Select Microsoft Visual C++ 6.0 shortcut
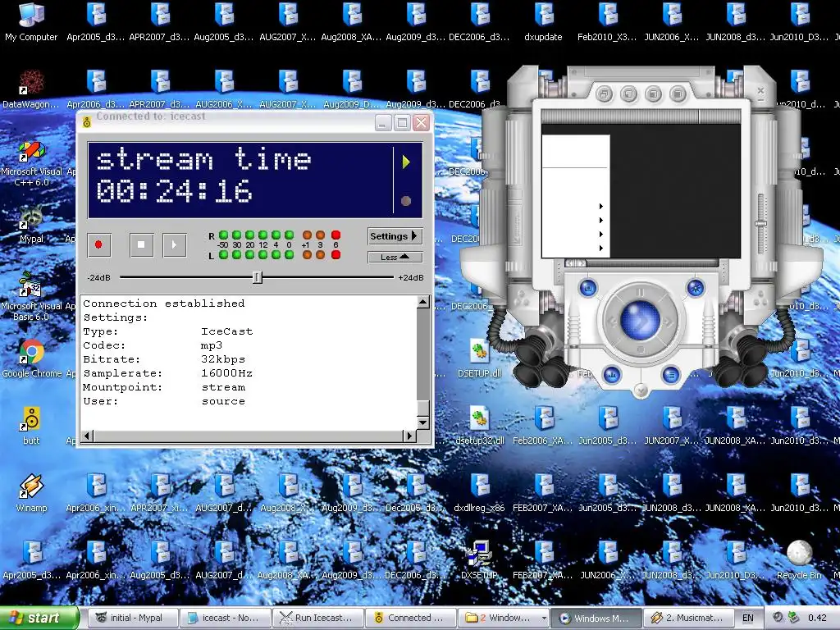 click(x=31, y=163)
